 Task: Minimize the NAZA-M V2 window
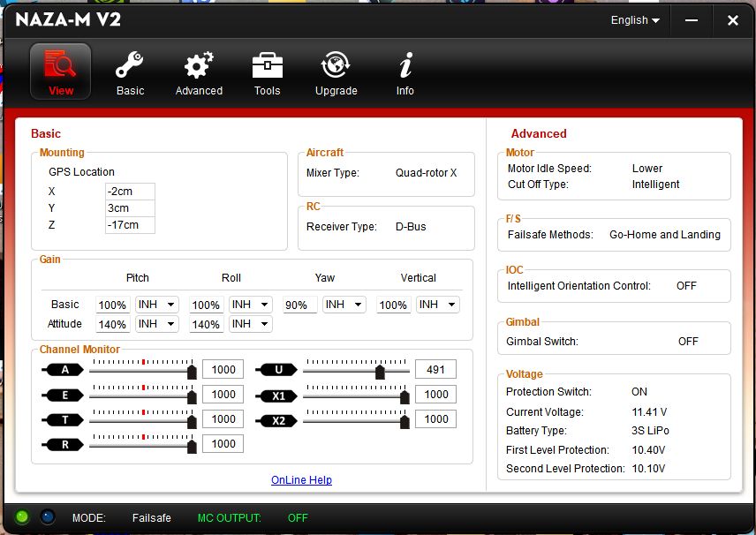(692, 20)
